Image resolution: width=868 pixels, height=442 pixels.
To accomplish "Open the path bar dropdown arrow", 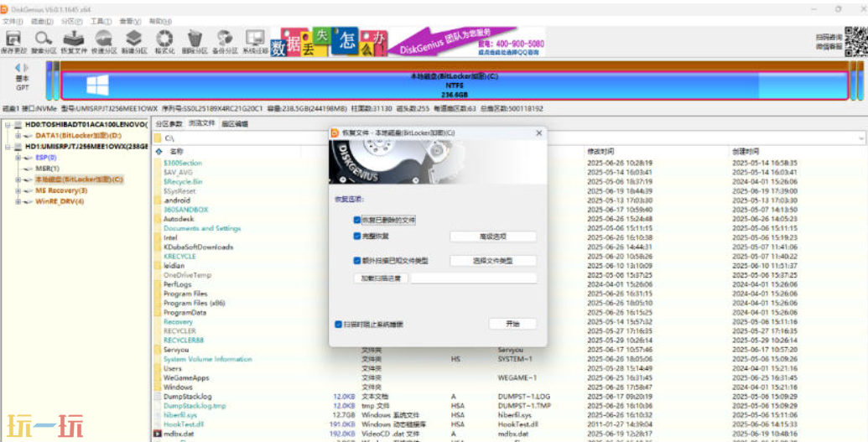I will click(861, 138).
